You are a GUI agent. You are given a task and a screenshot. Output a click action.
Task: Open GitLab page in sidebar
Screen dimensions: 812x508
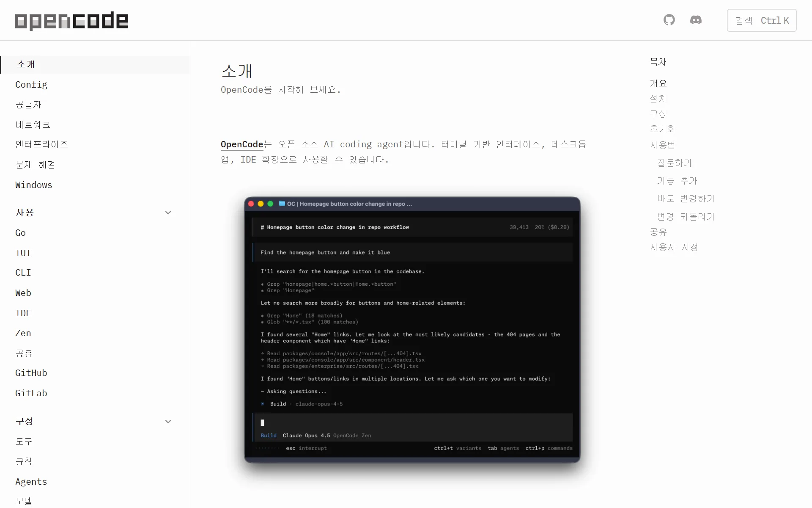[31, 393]
